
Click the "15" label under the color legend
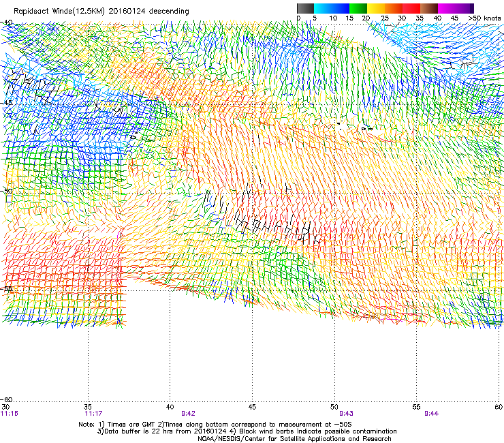click(349, 18)
